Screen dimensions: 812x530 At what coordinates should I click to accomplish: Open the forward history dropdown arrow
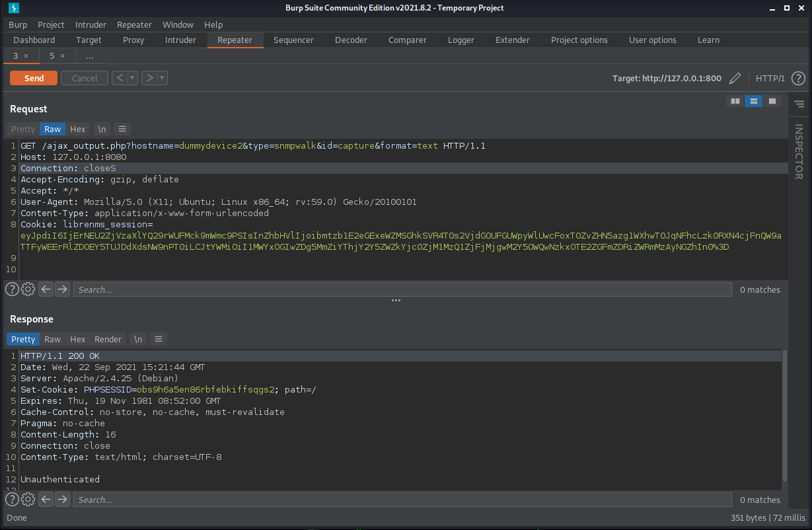click(163, 78)
